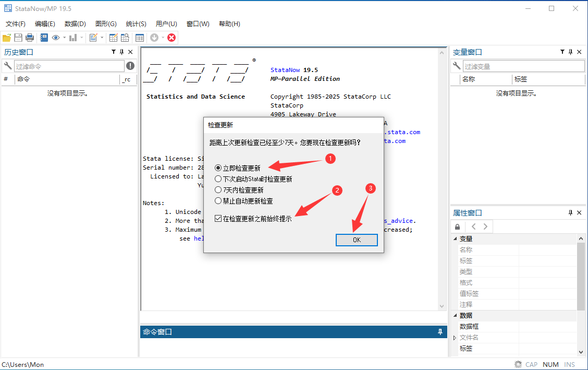Select "禁止自动更新检查" radio option
This screenshot has height=370, width=588.
[218, 201]
